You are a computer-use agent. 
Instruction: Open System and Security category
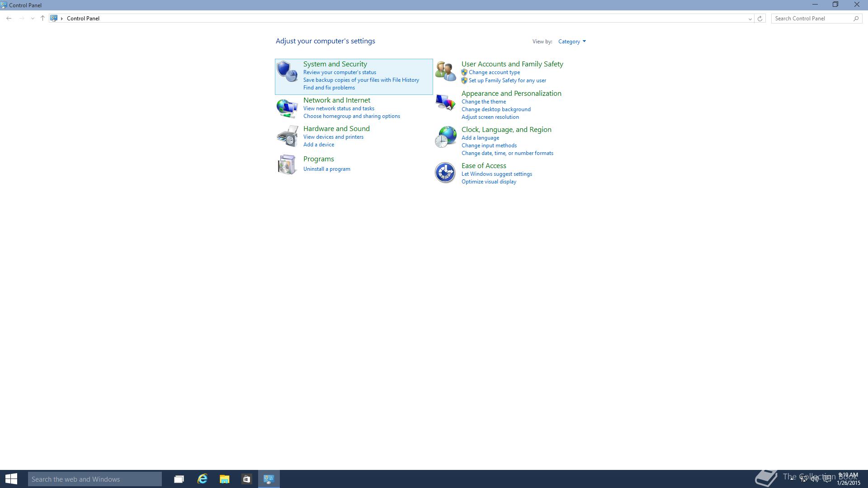335,64
